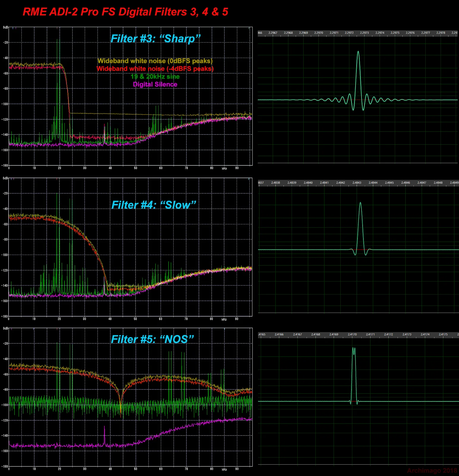
Task: Select the 'Filter #5: "NOS"' heading
Action: pos(152,339)
